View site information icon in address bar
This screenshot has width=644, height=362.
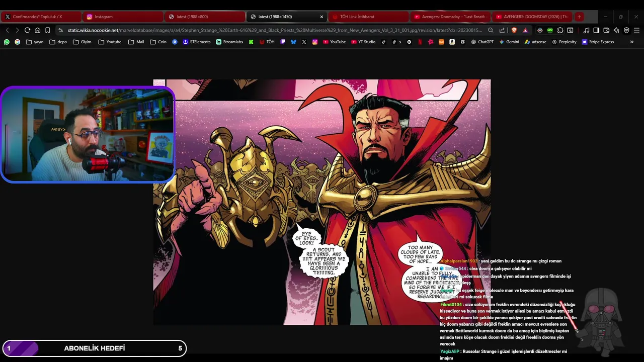coord(60,30)
